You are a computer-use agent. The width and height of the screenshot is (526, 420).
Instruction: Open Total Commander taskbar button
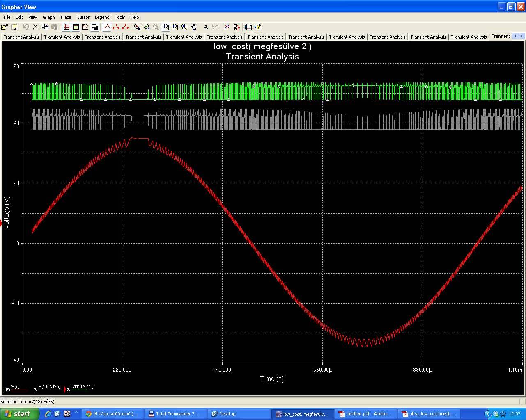[177, 414]
